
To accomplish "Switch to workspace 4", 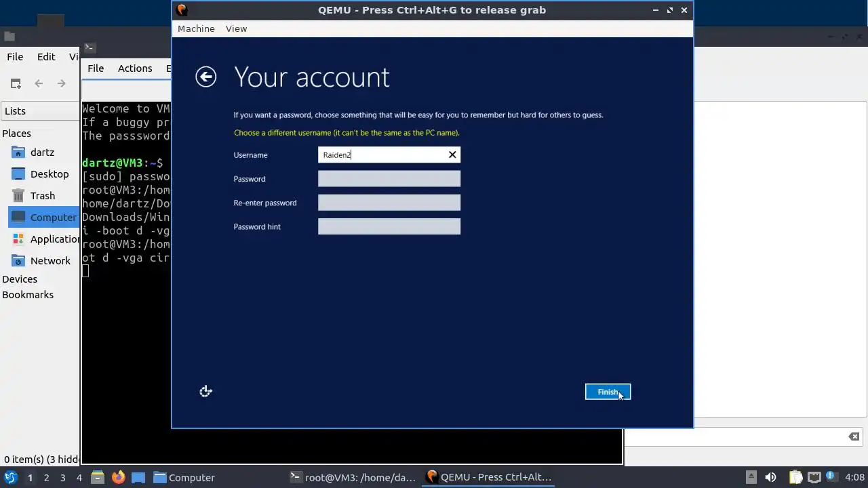I will coord(79,478).
